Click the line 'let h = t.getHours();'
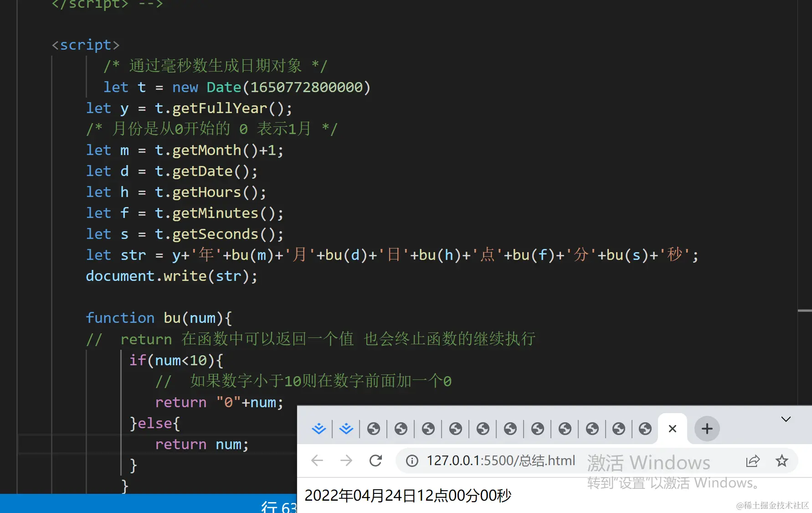 tap(176, 192)
